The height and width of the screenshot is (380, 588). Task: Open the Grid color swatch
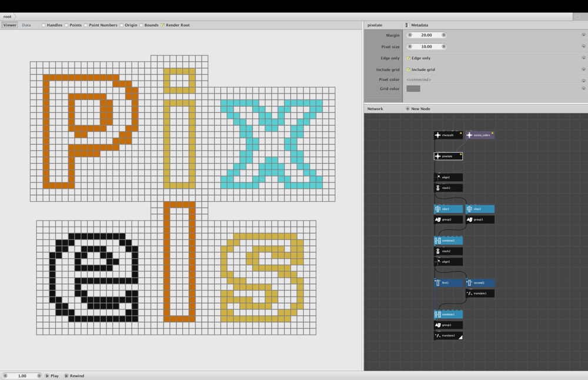tap(413, 88)
